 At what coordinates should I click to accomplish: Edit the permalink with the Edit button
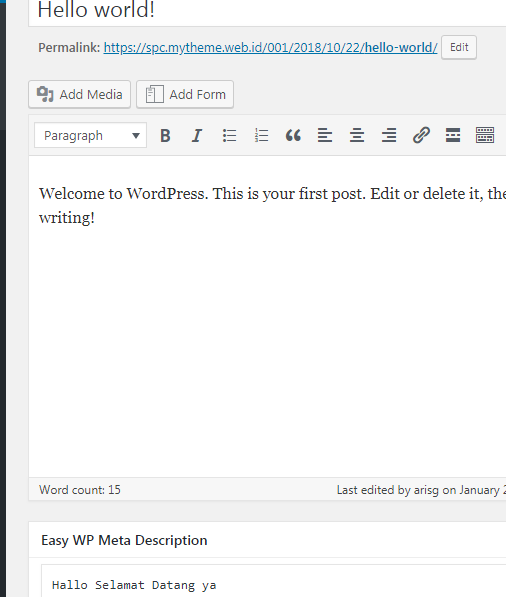tap(459, 47)
